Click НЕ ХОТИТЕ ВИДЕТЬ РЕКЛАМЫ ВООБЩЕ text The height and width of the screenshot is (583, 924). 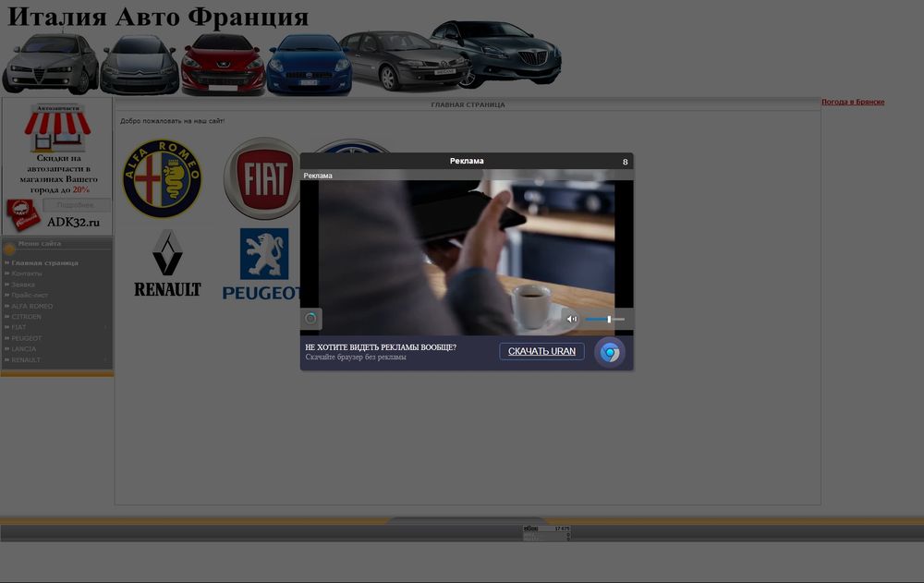point(381,347)
